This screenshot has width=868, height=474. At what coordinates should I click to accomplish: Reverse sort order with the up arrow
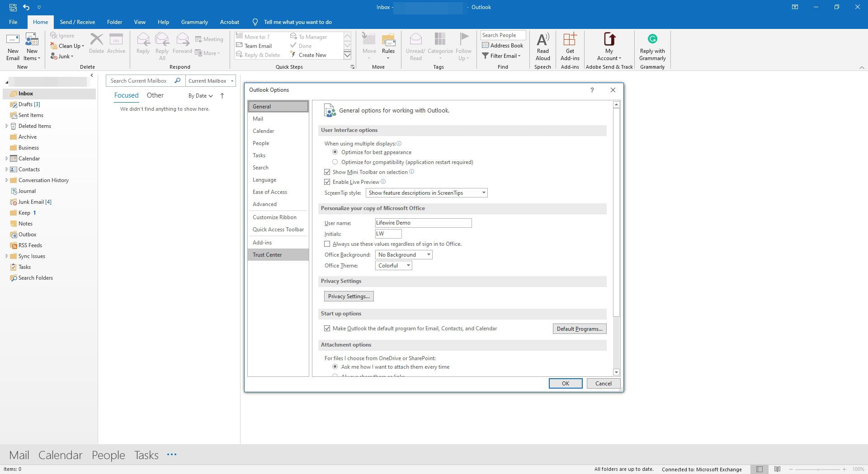coord(222,95)
